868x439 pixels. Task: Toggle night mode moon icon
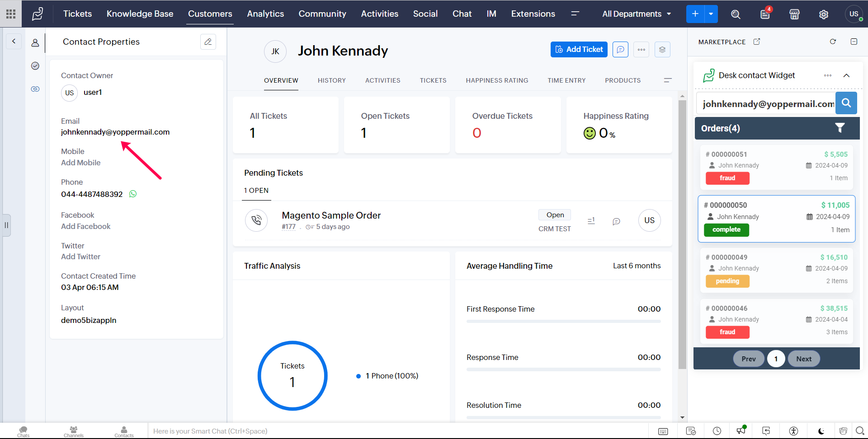(x=821, y=431)
